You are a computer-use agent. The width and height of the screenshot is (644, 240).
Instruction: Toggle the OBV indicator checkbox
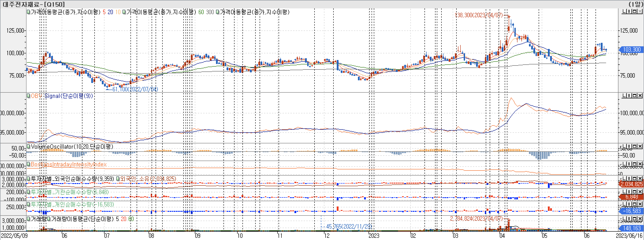[x=28, y=96]
